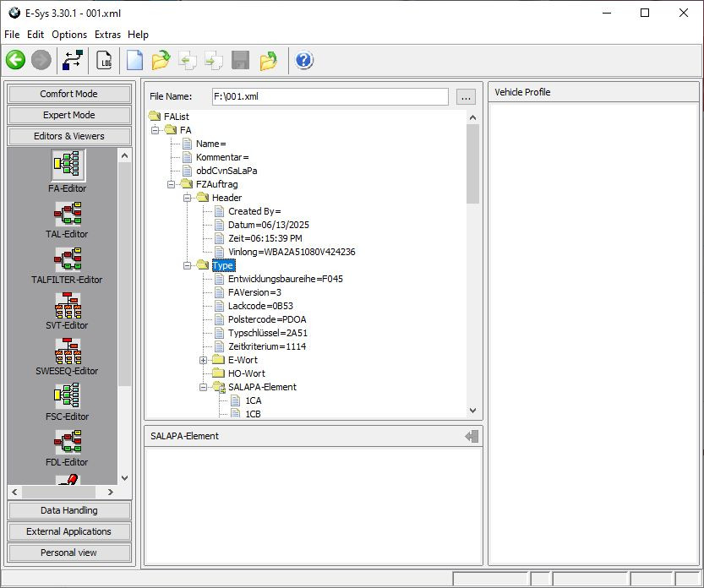Collapse the FA tree node
Screen dimensions: 704x588
[155, 130]
